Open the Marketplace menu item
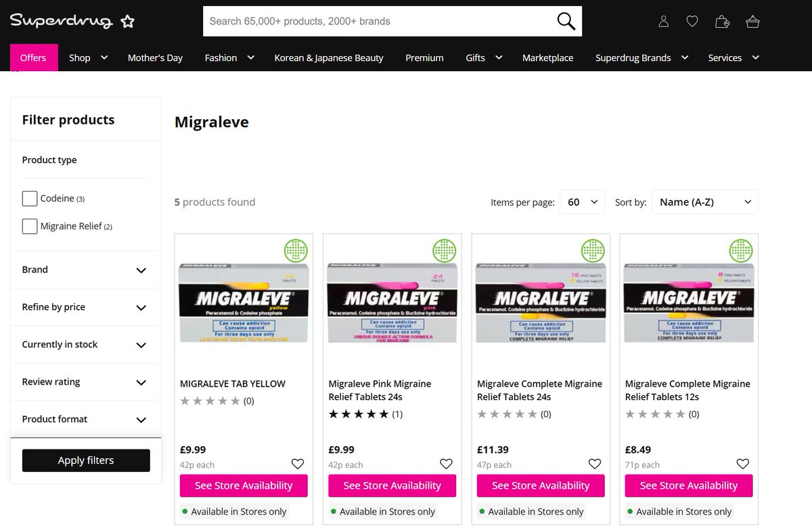 point(547,58)
